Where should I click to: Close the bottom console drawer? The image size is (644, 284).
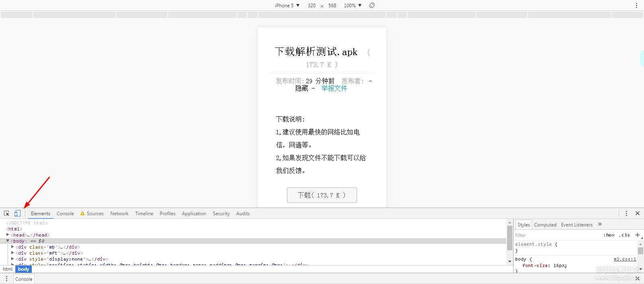point(638,279)
